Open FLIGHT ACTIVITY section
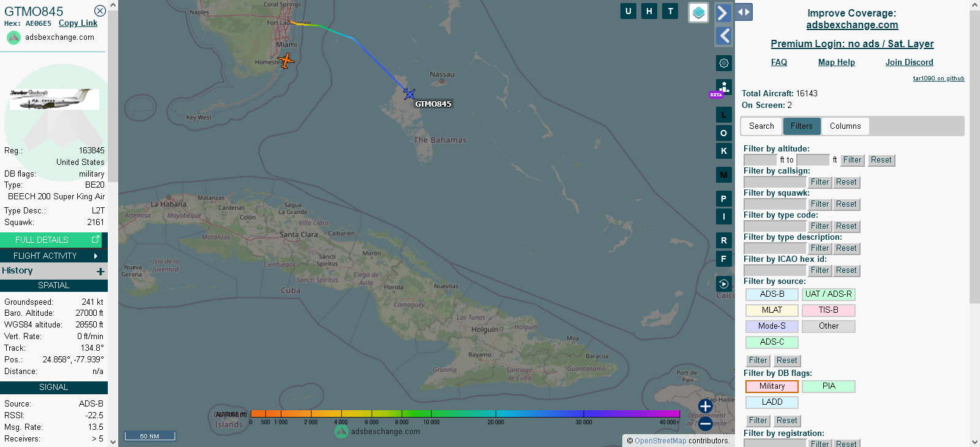The image size is (980, 447). (x=54, y=256)
